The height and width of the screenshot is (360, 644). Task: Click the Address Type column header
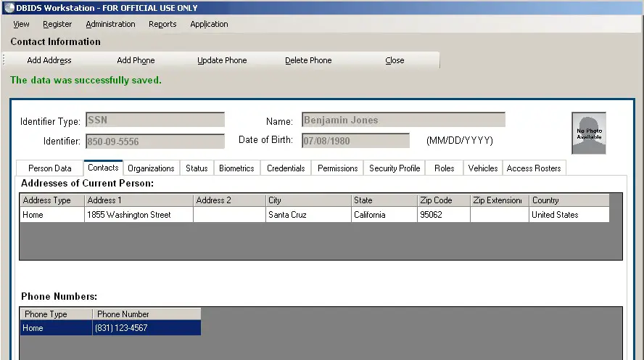point(52,200)
